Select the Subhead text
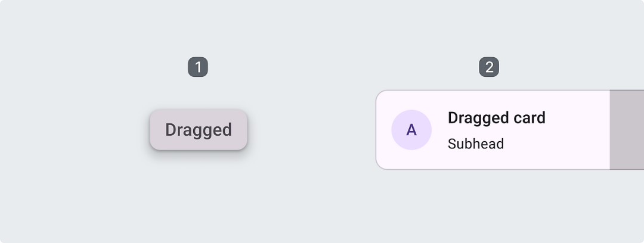644x243 pixels. [x=476, y=144]
